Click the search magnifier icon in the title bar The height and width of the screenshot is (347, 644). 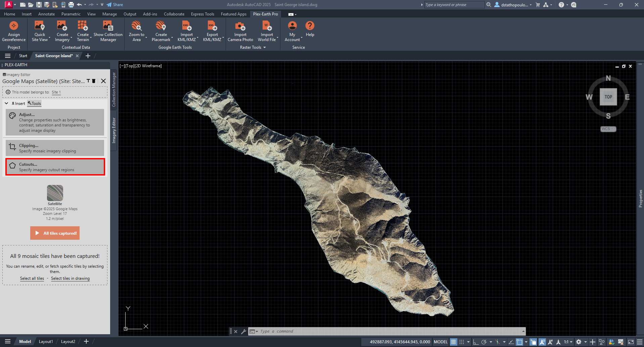(x=489, y=5)
